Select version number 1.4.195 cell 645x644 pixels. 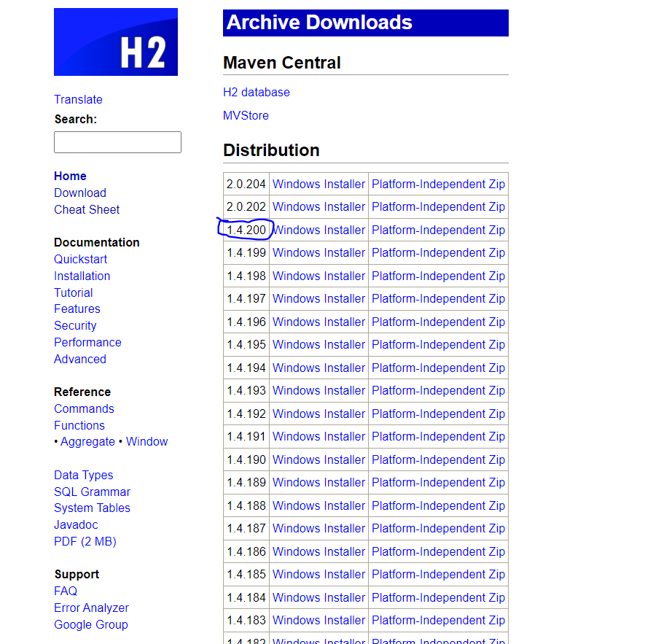[246, 345]
